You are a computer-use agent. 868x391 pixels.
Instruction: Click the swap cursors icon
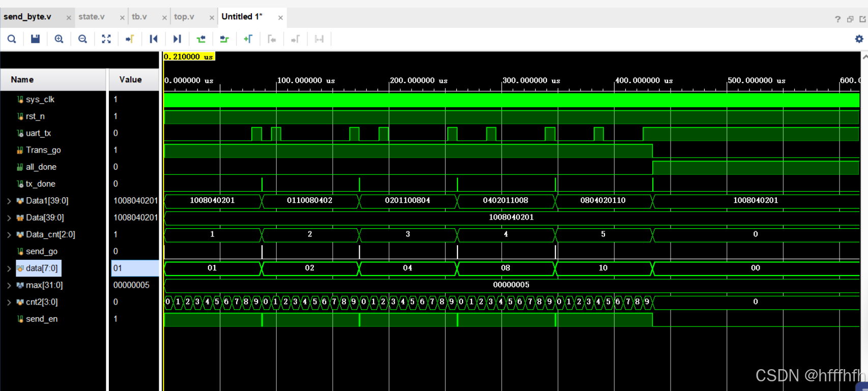(319, 39)
